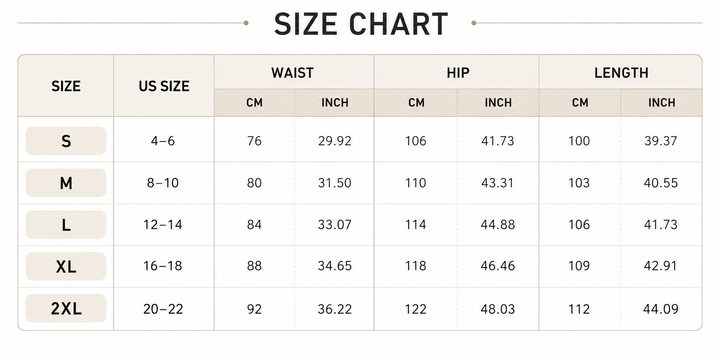The height and width of the screenshot is (360, 720).
Task: Click US size 20–22 cell
Action: coord(163,309)
